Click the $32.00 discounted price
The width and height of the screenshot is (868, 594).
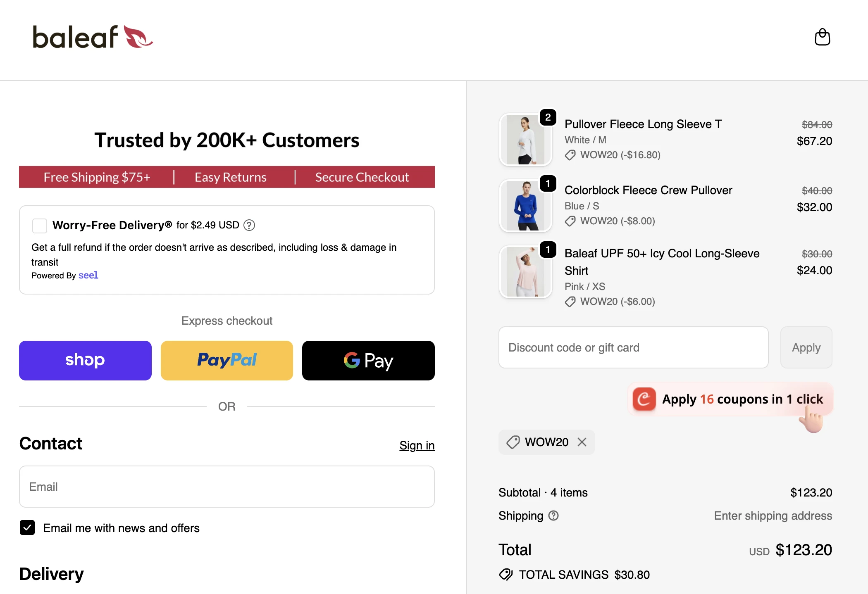814,207
